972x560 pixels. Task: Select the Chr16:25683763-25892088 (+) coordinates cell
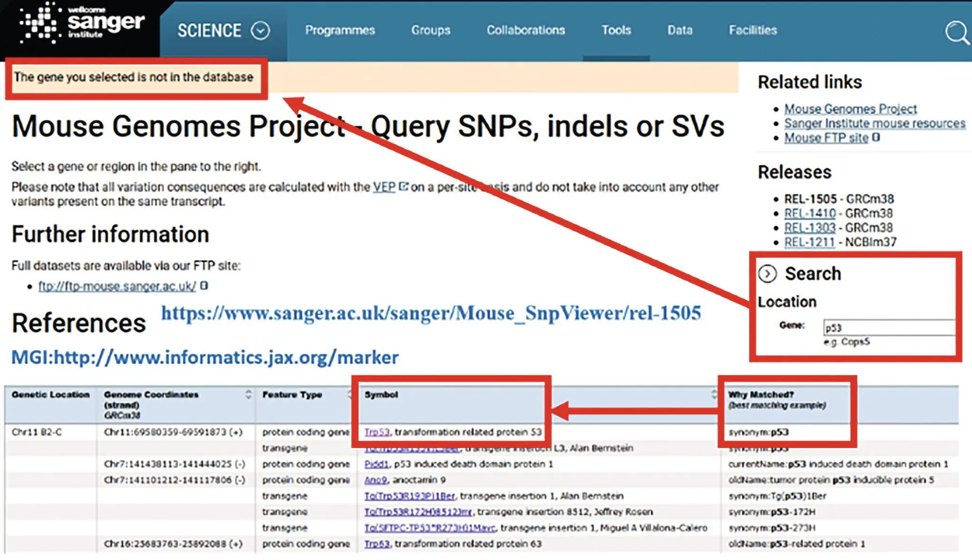point(173,544)
